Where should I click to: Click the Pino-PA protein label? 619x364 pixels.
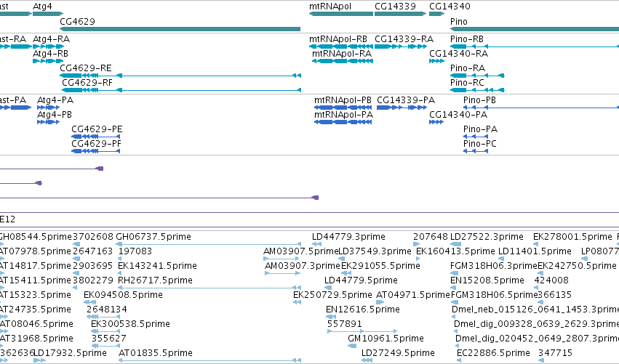(481, 129)
